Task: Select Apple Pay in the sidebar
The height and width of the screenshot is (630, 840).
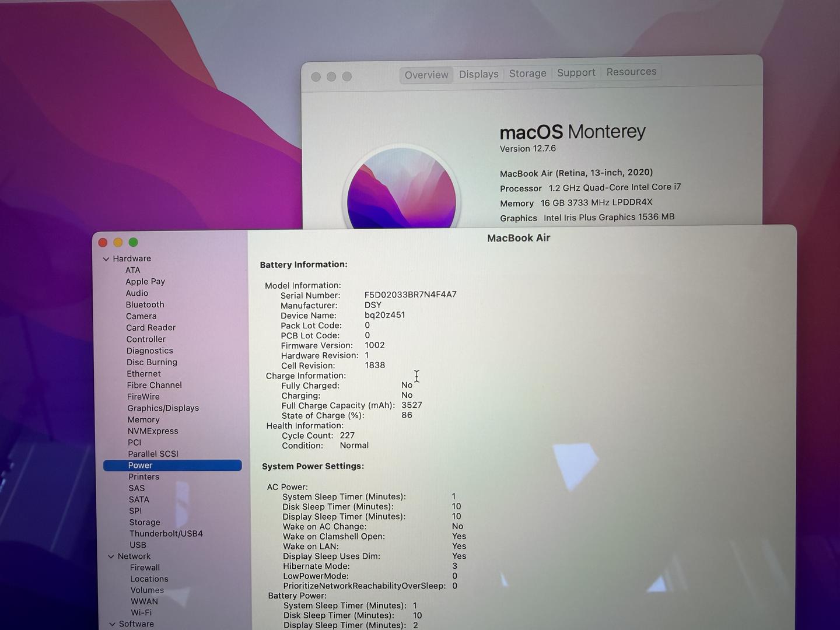Action: [145, 281]
